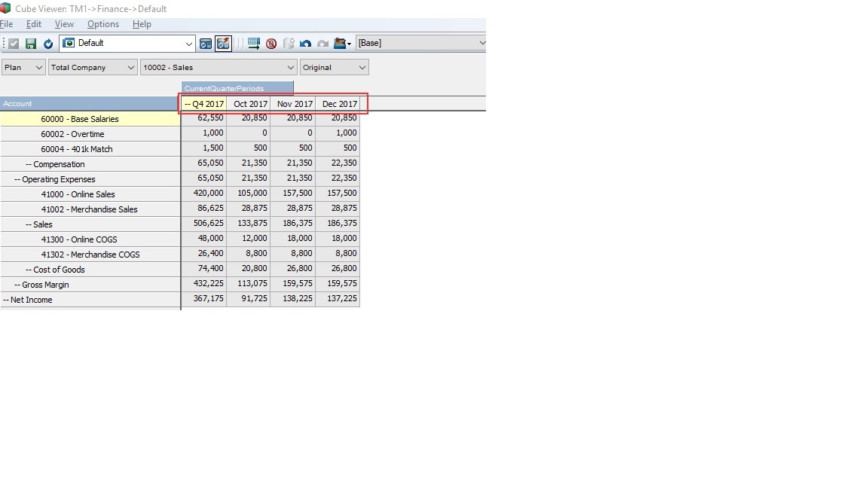Click the red circular stop icon

click(x=271, y=44)
